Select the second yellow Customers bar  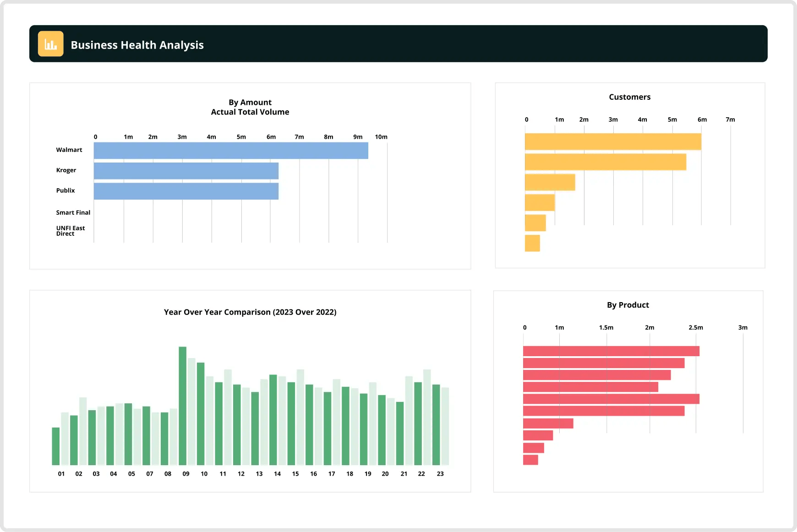click(x=606, y=162)
